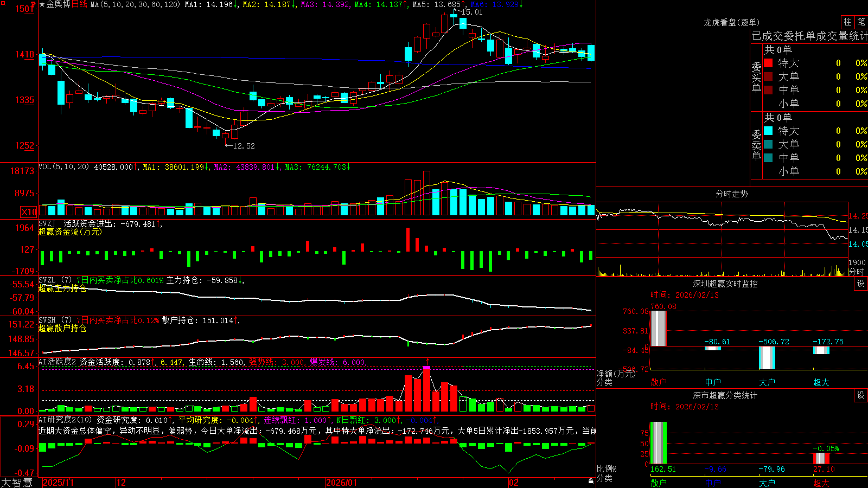The width and height of the screenshot is (868, 488).
Task: Jump to the 2026/01 timeline marker
Action: click(x=342, y=483)
